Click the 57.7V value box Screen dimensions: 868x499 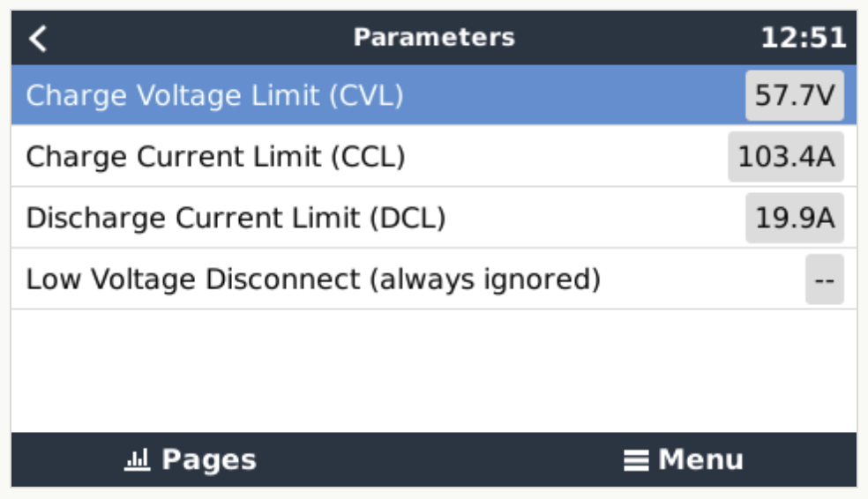[x=794, y=95]
